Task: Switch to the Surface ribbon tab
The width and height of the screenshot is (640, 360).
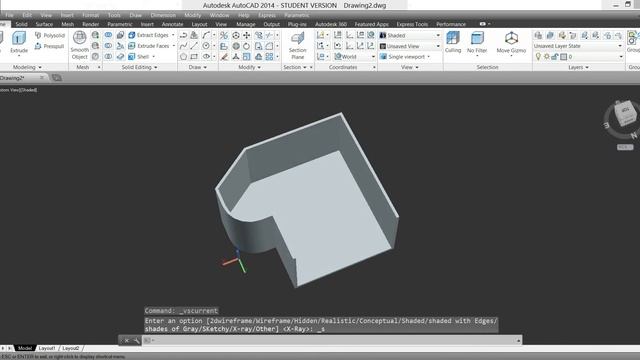Action: pyautogui.click(x=44, y=24)
